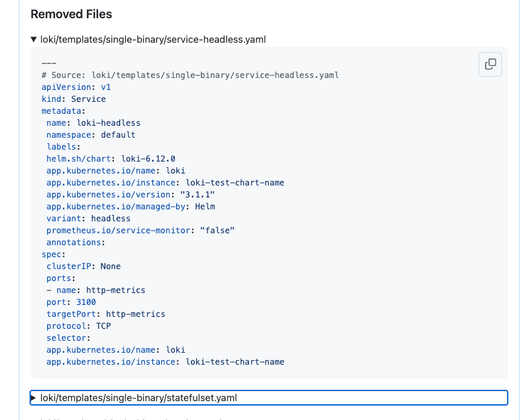531x420 pixels.
Task: Click the Source comment line in code
Action: (x=190, y=75)
